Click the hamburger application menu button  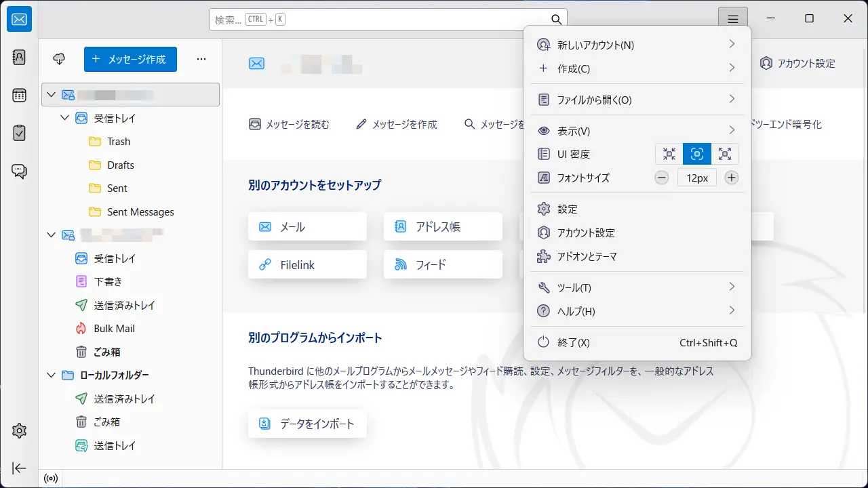pos(732,19)
